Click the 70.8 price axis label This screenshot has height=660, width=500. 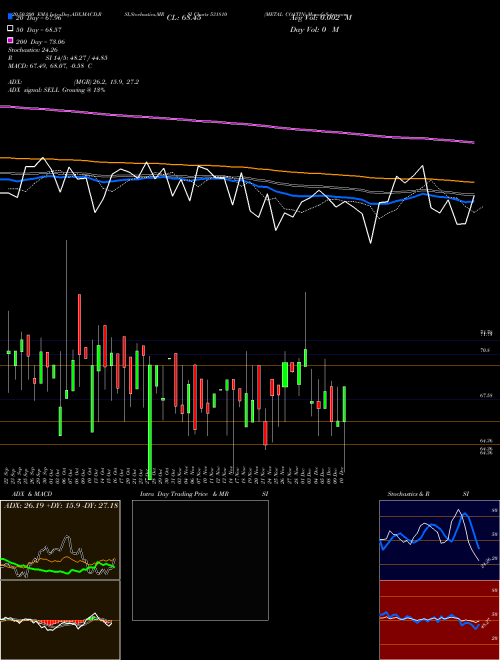(x=484, y=350)
